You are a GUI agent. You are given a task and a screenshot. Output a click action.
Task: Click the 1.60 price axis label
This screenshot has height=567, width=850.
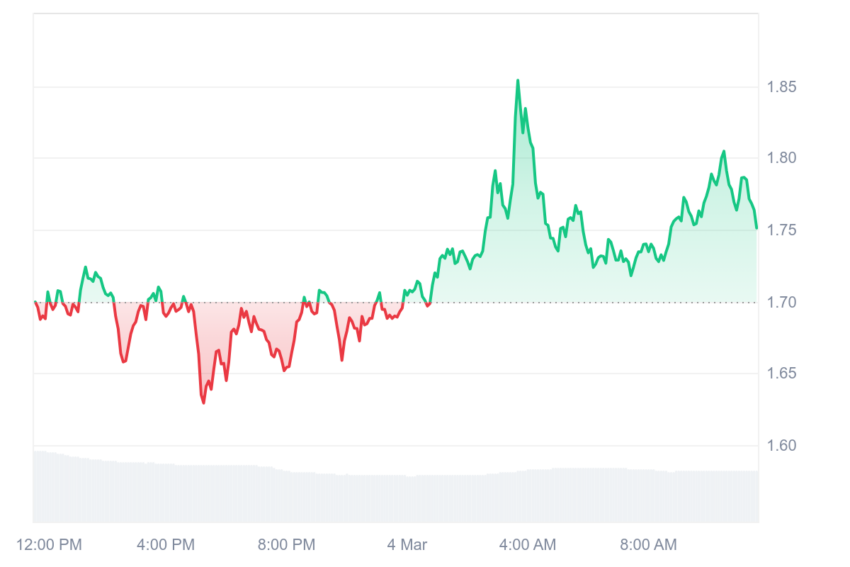[781, 446]
